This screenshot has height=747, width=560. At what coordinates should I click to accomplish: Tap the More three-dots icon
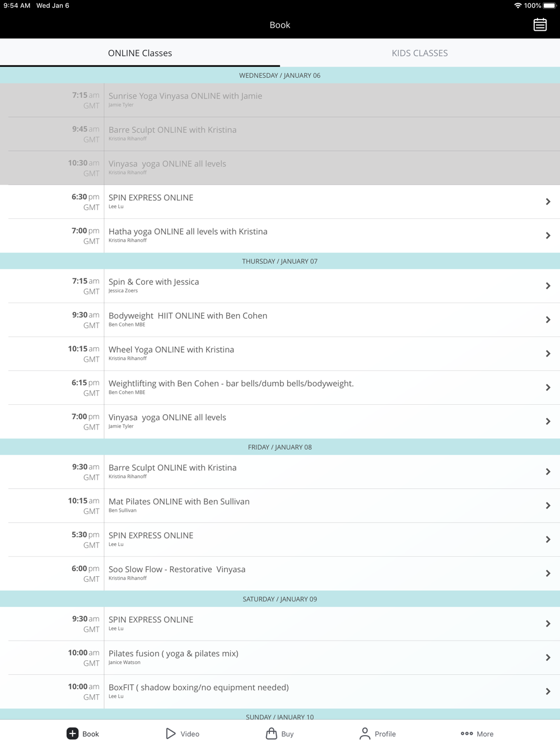(x=466, y=734)
